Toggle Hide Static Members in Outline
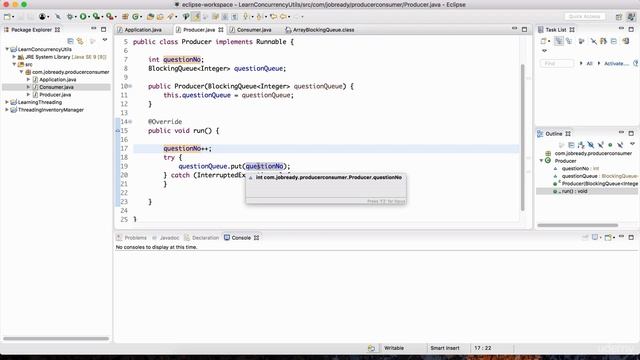 (x=600, y=145)
